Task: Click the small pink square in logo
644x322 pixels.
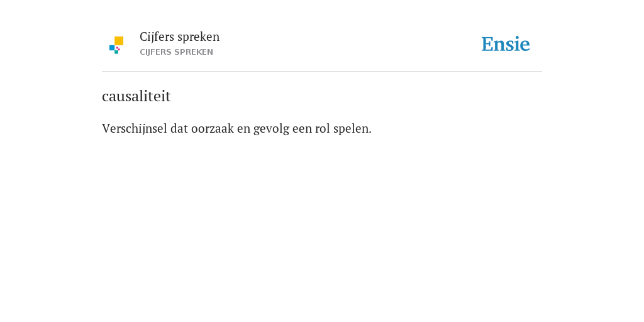Action: (x=118, y=48)
